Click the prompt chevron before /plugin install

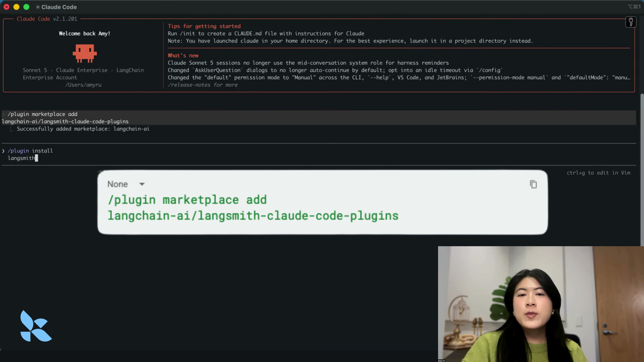3,151
